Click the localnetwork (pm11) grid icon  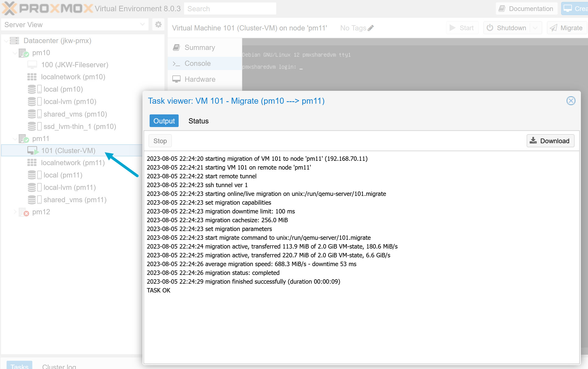pyautogui.click(x=32, y=163)
